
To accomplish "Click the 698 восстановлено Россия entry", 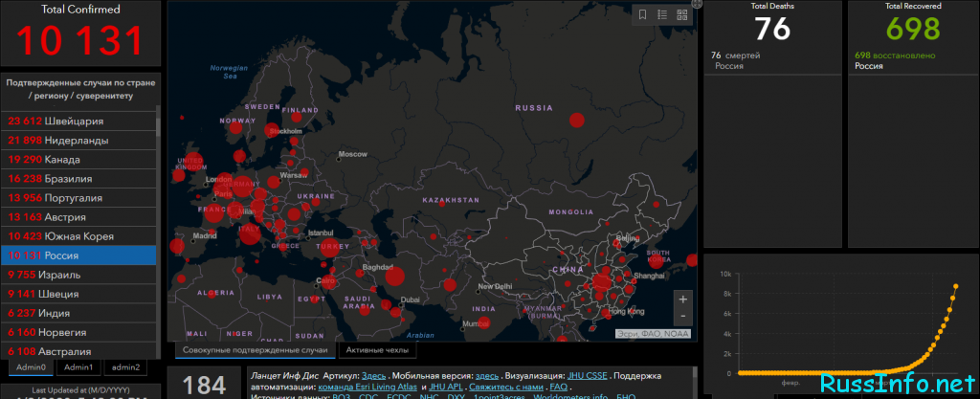I will coord(895,60).
